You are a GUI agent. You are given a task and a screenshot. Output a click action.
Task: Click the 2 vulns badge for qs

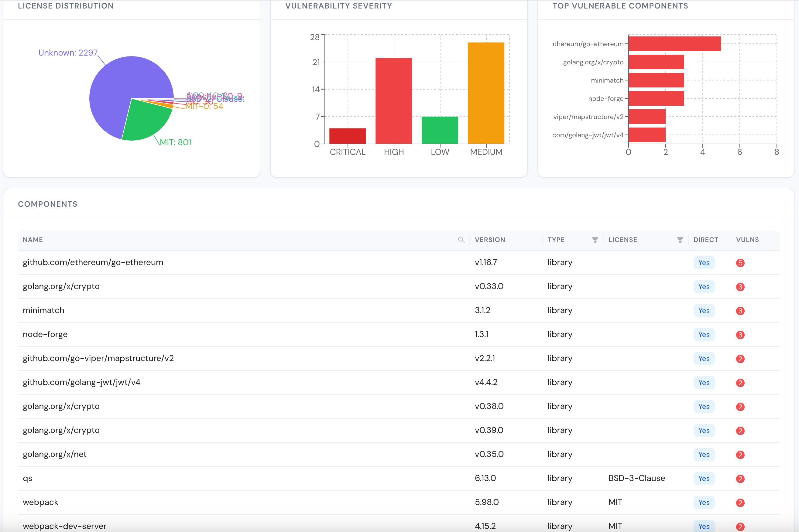740,479
